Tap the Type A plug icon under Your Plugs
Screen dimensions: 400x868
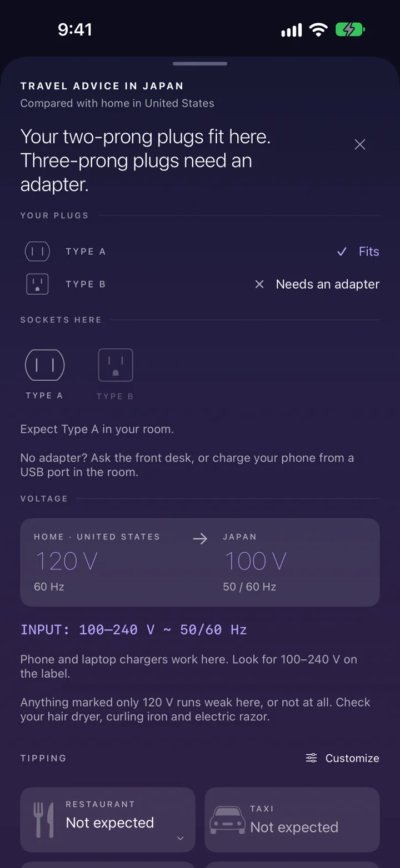37,251
